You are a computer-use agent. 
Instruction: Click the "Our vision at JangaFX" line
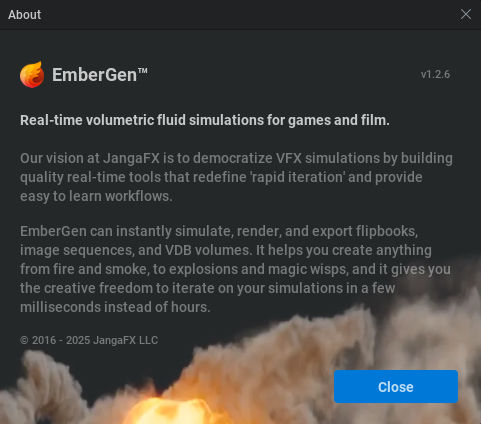click(x=236, y=158)
